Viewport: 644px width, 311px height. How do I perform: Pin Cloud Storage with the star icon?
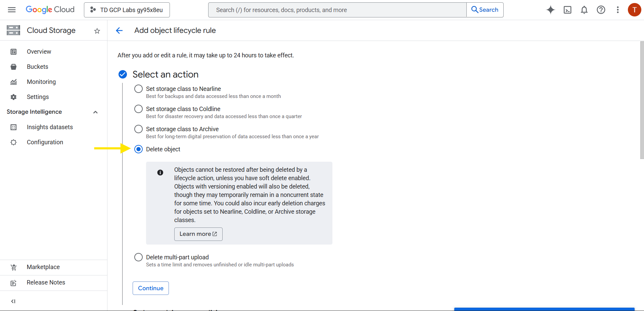(x=97, y=31)
